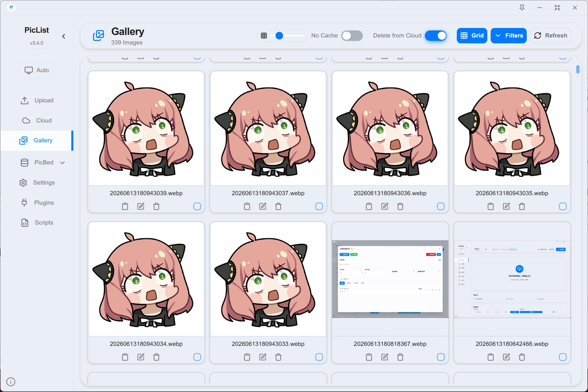This screenshot has height=392, width=588.
Task: Click filename 20260613180943035.webp
Action: pos(512,193)
